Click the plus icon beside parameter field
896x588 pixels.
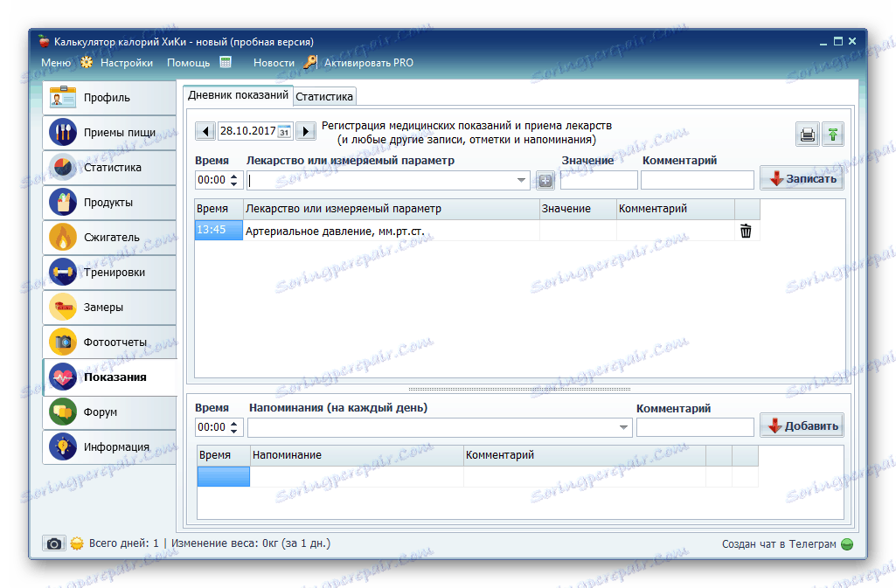[x=545, y=180]
